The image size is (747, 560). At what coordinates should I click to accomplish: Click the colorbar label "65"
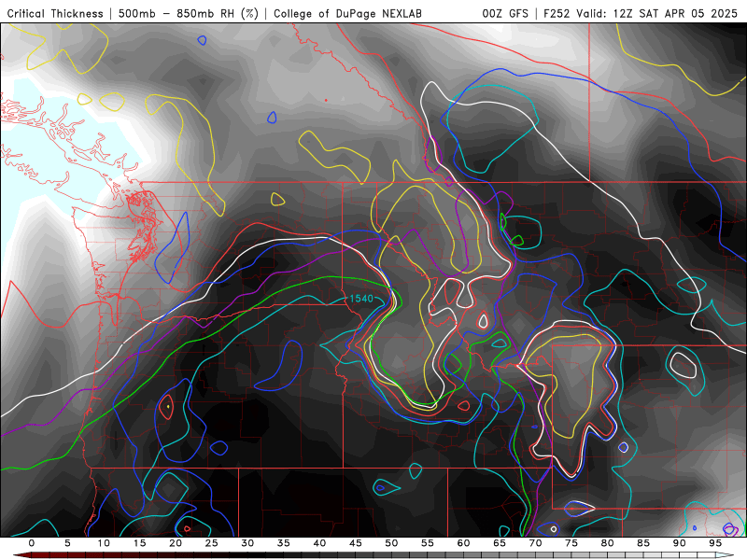500,543
